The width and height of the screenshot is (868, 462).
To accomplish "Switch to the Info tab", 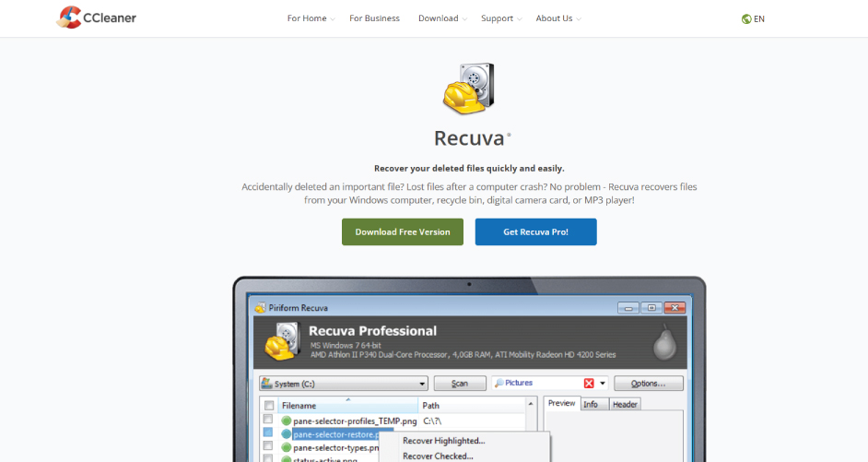I will coord(591,404).
